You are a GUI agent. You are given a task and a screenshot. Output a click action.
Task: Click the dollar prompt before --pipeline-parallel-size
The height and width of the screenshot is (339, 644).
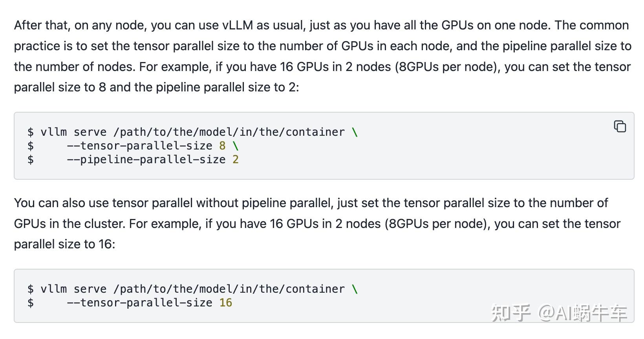[31, 160]
